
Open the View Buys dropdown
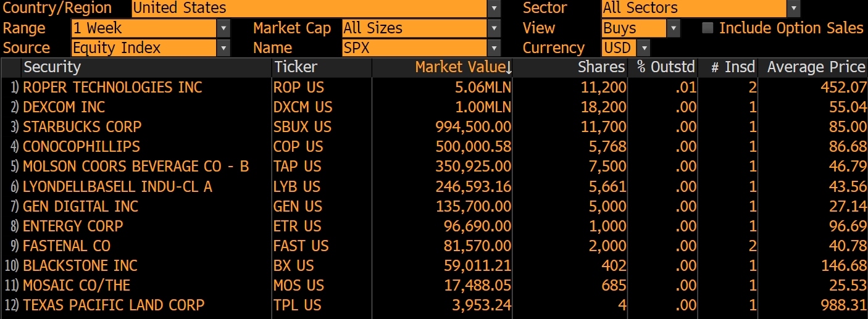pos(673,28)
